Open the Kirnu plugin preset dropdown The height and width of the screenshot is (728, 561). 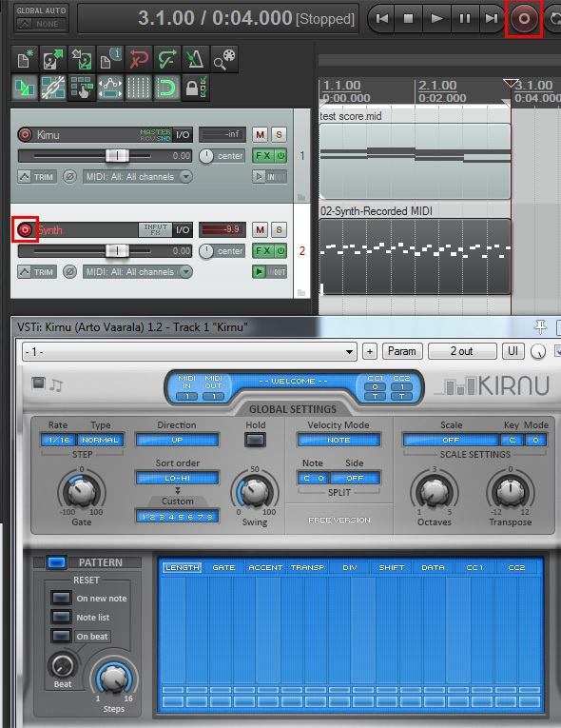[x=189, y=352]
